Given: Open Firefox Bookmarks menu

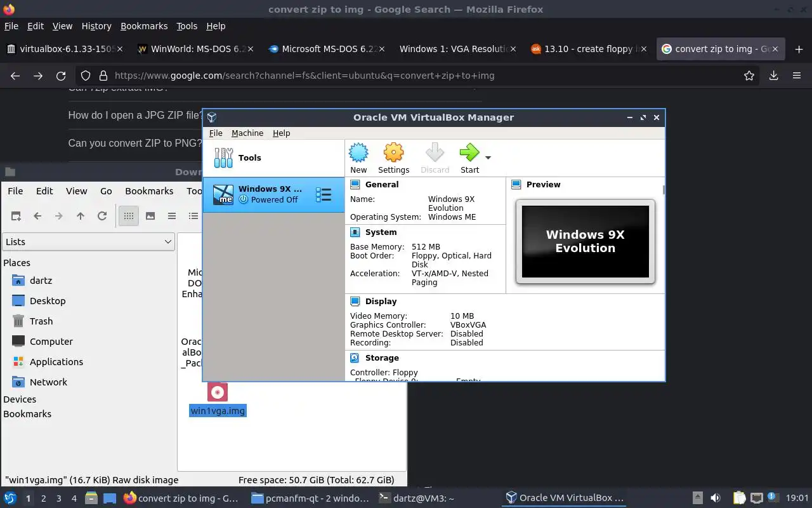Looking at the screenshot, I should tap(144, 26).
